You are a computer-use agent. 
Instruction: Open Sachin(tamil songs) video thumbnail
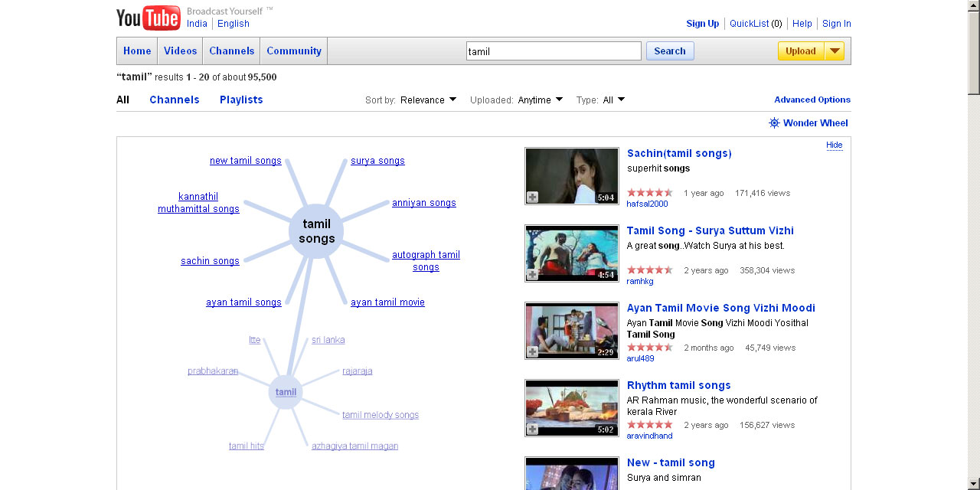tap(572, 176)
